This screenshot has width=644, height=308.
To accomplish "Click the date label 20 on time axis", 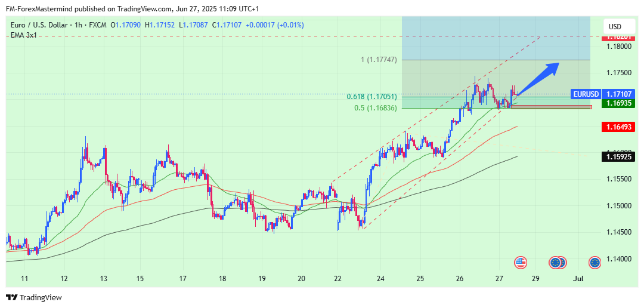I will click(302, 279).
